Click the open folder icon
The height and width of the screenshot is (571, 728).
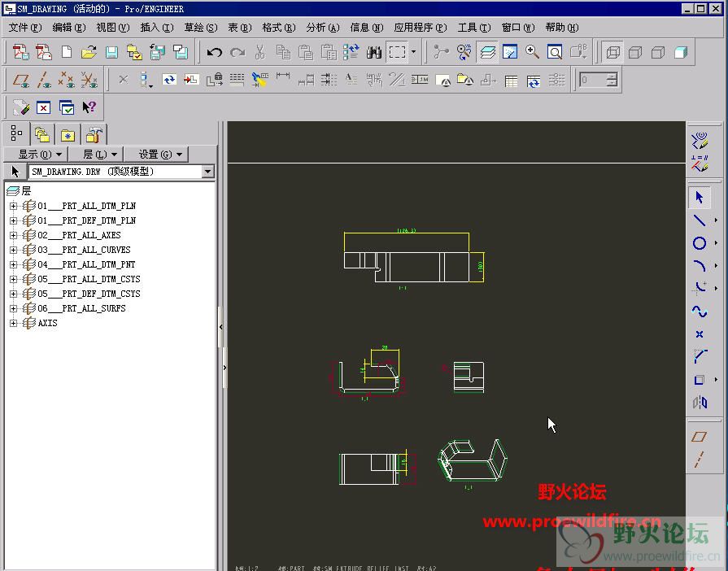(89, 52)
